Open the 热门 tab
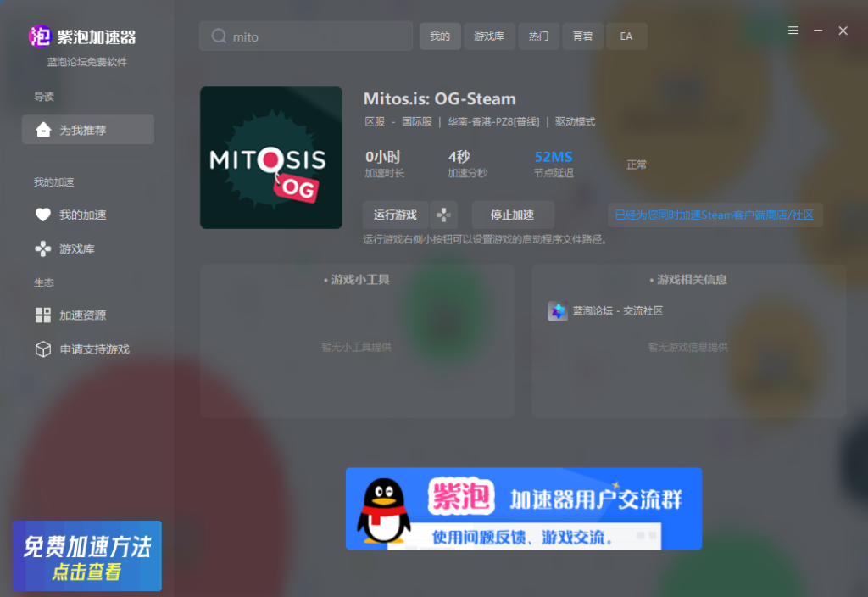Viewport: 868px width, 597px height. coord(538,36)
